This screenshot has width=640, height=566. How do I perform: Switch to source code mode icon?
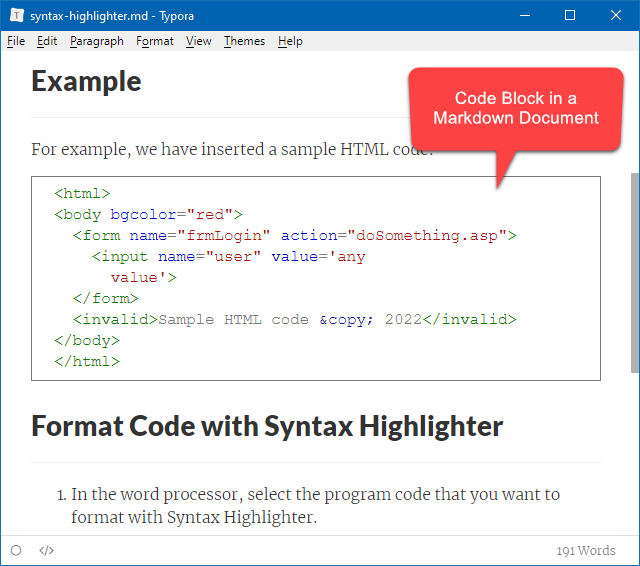click(47, 550)
